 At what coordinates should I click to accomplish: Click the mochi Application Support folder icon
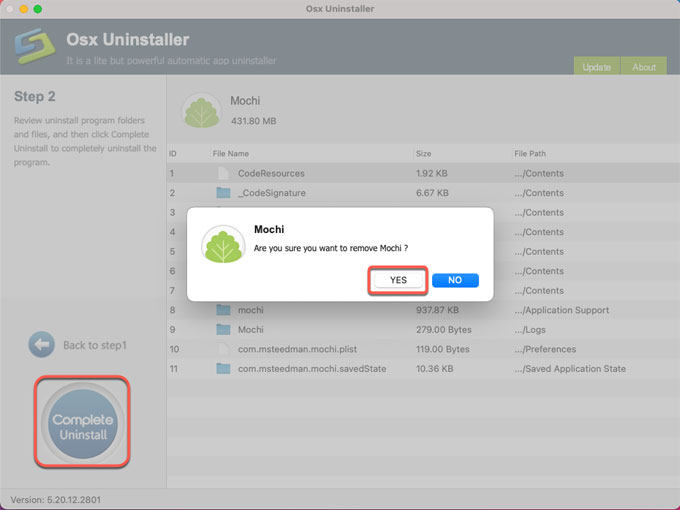[223, 310]
